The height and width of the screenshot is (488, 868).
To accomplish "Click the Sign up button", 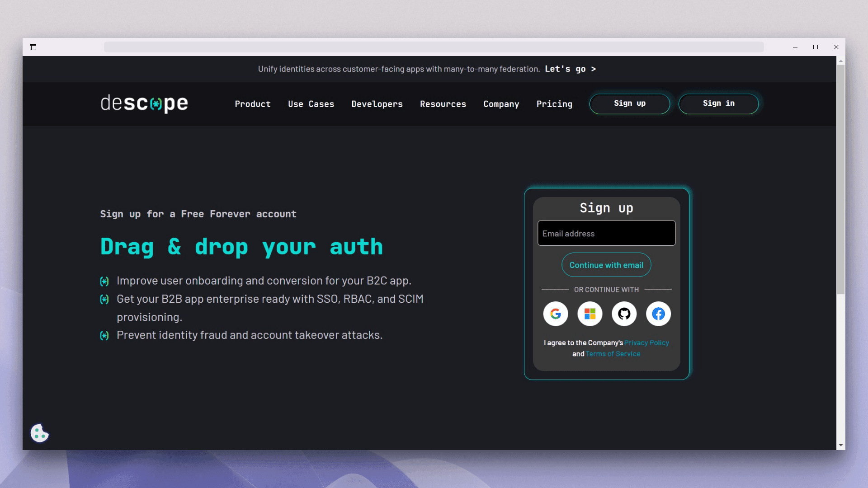I will [630, 103].
